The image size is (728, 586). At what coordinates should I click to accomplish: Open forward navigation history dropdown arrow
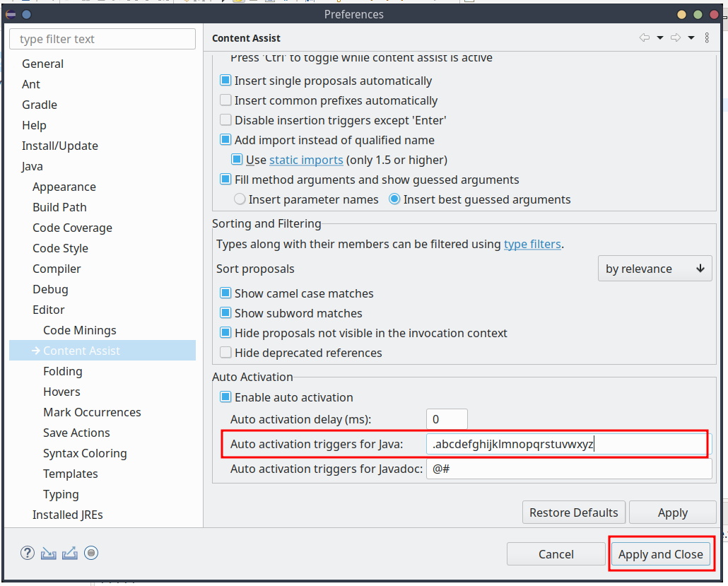[691, 38]
